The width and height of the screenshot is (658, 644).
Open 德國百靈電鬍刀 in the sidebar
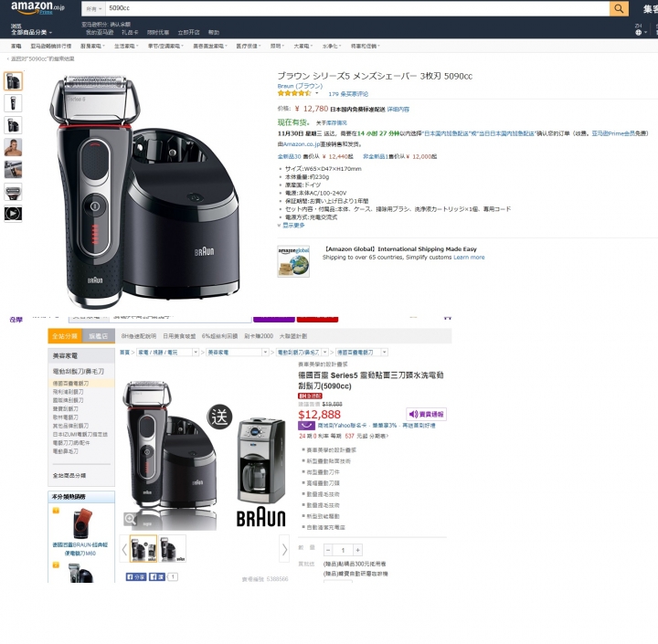[x=70, y=383]
